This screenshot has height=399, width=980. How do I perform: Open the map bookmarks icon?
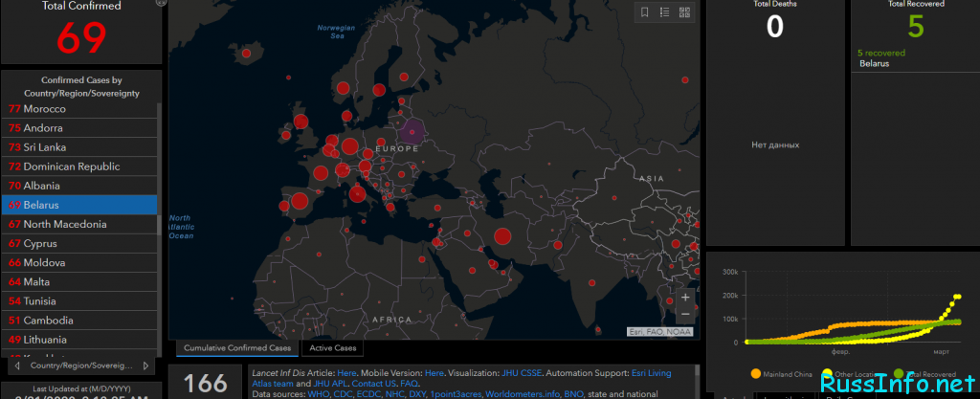pos(645,12)
